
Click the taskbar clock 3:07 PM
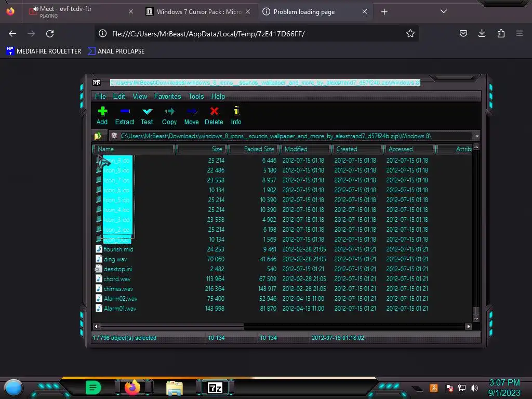tap(504, 382)
